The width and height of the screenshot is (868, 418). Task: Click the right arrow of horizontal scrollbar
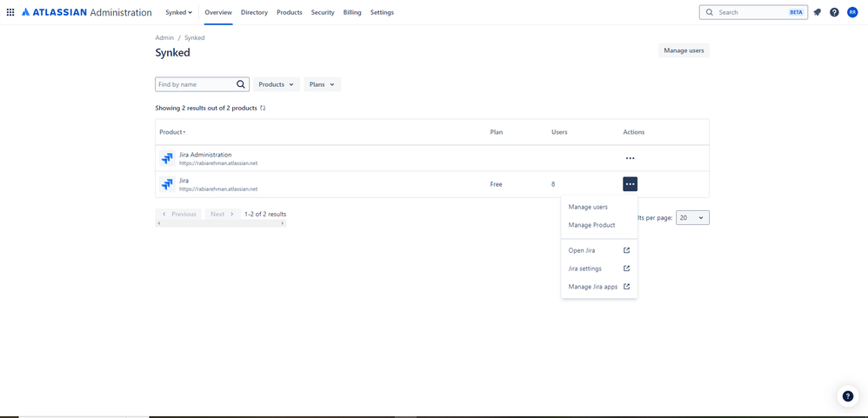click(x=283, y=223)
